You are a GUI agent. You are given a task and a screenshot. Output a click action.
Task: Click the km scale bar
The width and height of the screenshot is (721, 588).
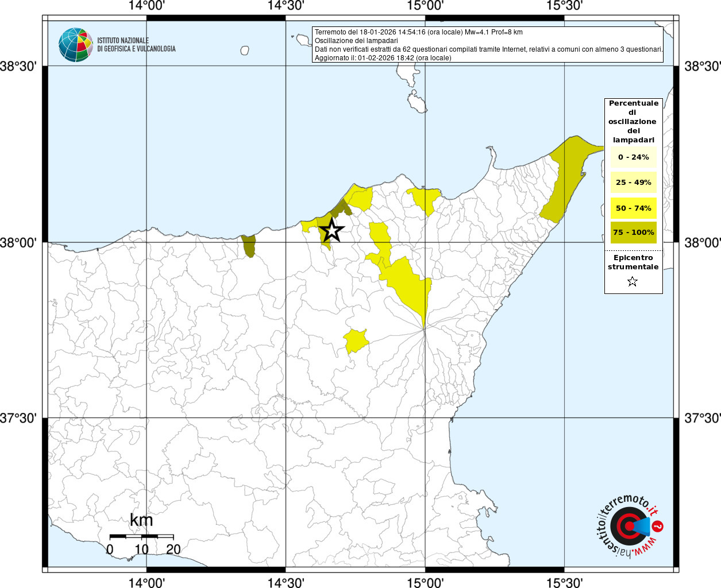(x=141, y=536)
